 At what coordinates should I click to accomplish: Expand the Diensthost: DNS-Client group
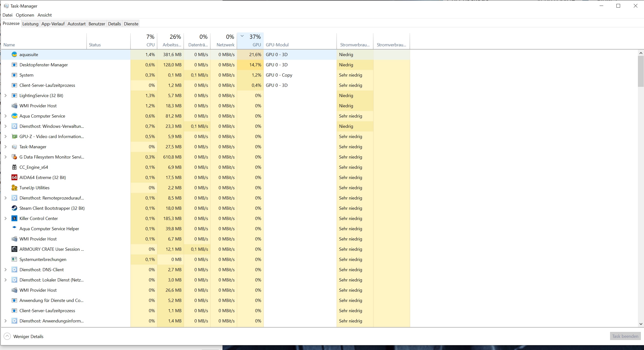6,270
